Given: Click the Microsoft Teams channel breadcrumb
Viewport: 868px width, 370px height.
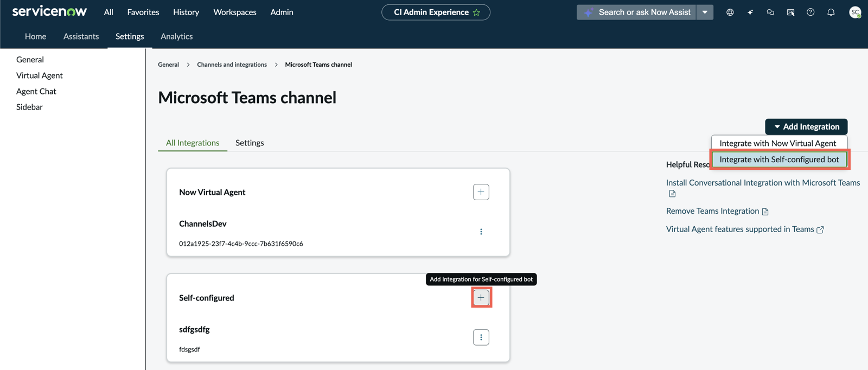Looking at the screenshot, I should 318,65.
